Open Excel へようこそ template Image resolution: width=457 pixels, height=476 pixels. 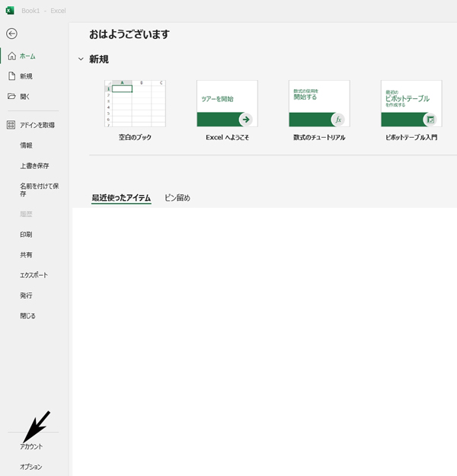click(x=227, y=104)
